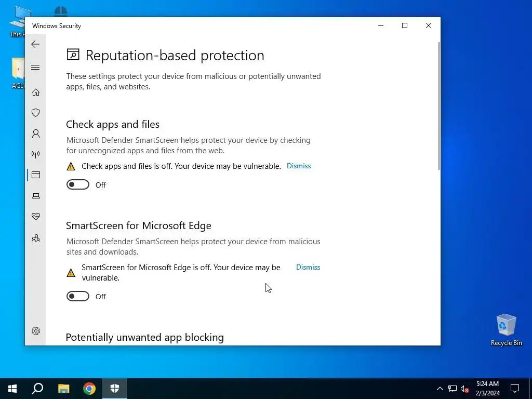
Task: Open File Explorer from the taskbar
Action: pos(63,389)
